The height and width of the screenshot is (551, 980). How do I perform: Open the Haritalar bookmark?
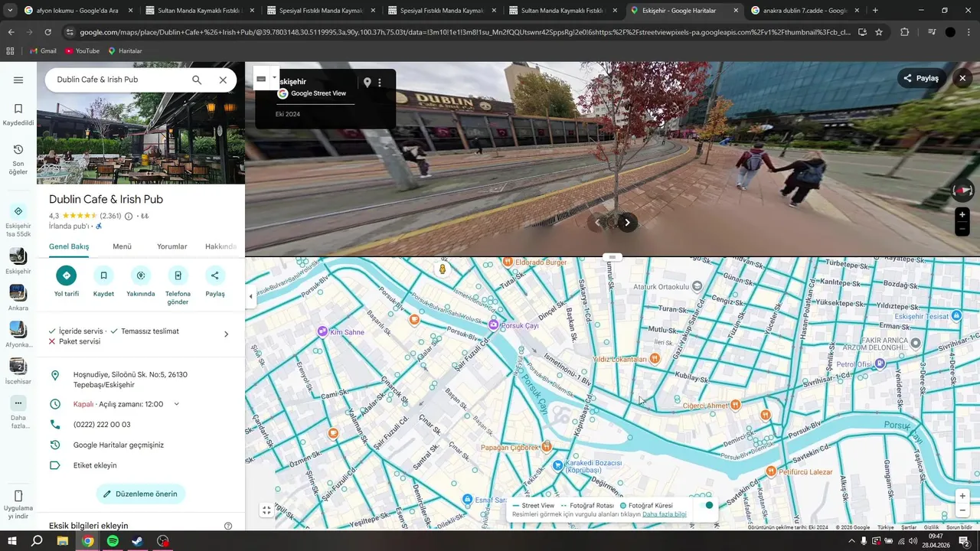click(x=125, y=51)
